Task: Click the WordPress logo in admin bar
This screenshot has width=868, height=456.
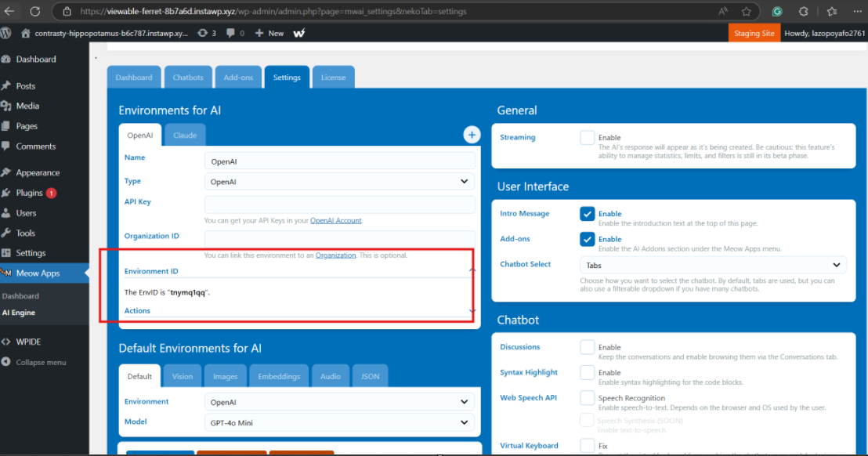Action: pyautogui.click(x=6, y=33)
